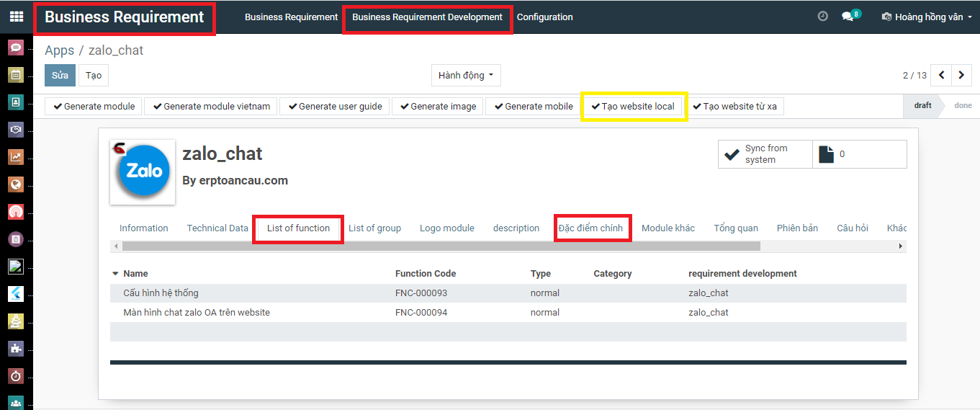Image resolution: width=980 pixels, height=410 pixels.
Task: Open the Calendar sidebar icon
Action: (16, 75)
